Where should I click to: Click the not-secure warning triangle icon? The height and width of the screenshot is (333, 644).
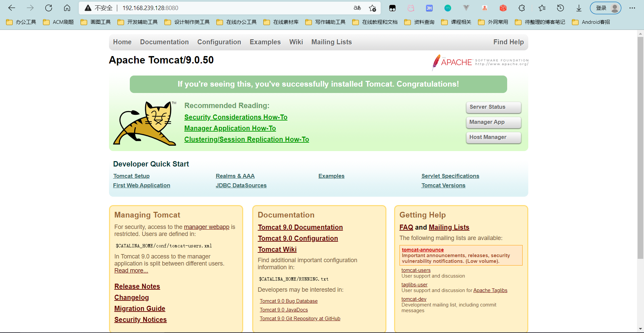tap(88, 8)
